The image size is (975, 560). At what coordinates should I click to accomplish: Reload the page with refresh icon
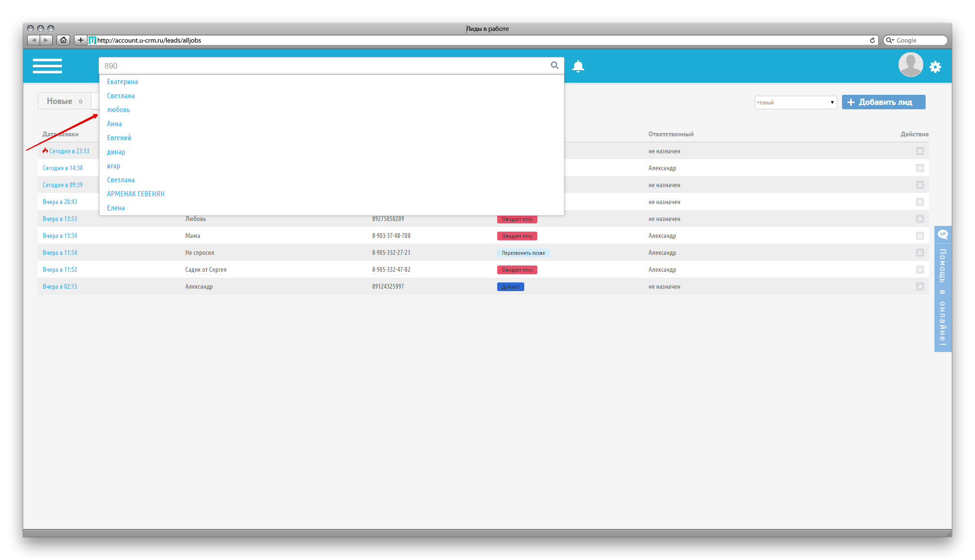coord(872,40)
